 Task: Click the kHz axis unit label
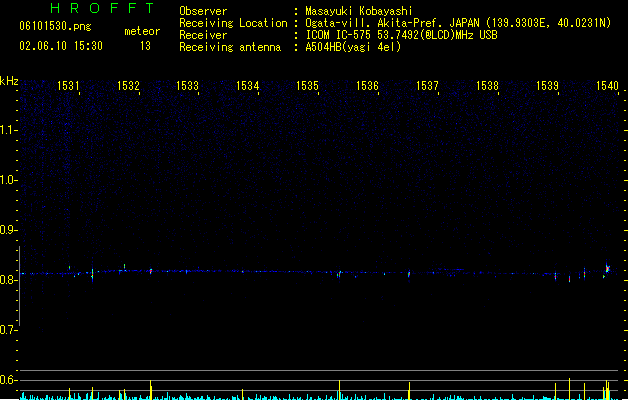tap(9, 81)
